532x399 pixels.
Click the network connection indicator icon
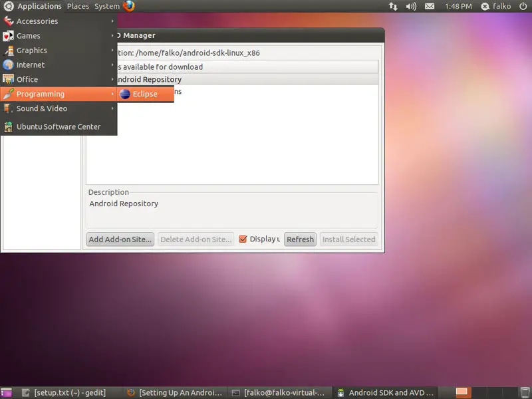point(393,6)
